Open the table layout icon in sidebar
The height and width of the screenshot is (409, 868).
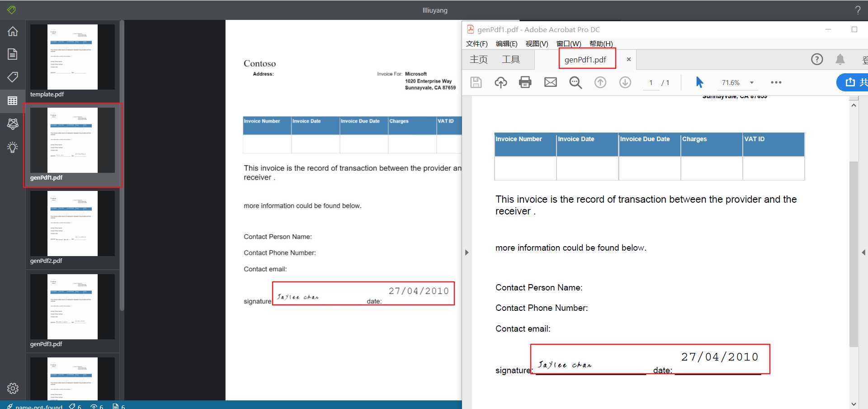pyautogui.click(x=13, y=100)
